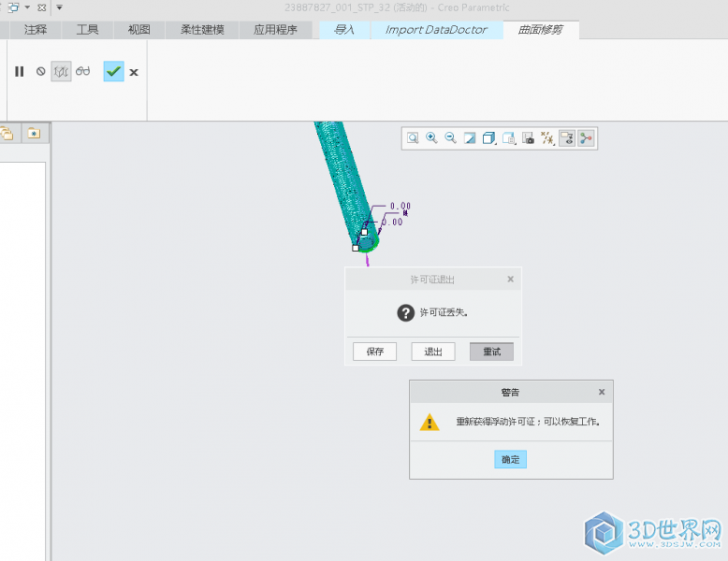
Task: Accept the feature with green checkmark
Action: click(x=114, y=71)
